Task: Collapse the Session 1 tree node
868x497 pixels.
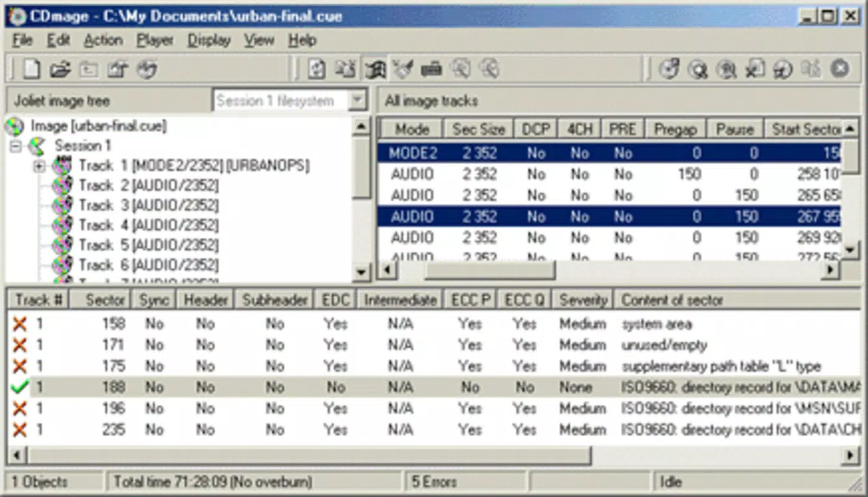Action: pos(16,147)
